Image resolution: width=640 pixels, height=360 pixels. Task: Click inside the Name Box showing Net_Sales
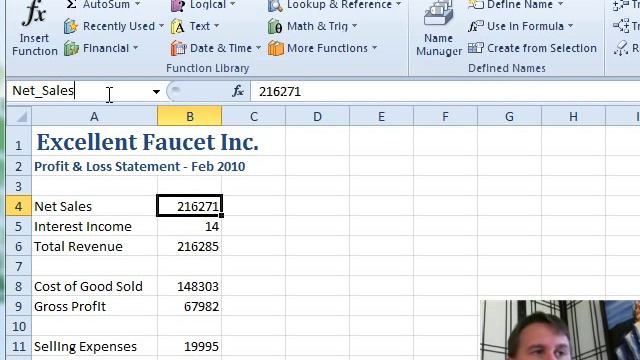78,91
